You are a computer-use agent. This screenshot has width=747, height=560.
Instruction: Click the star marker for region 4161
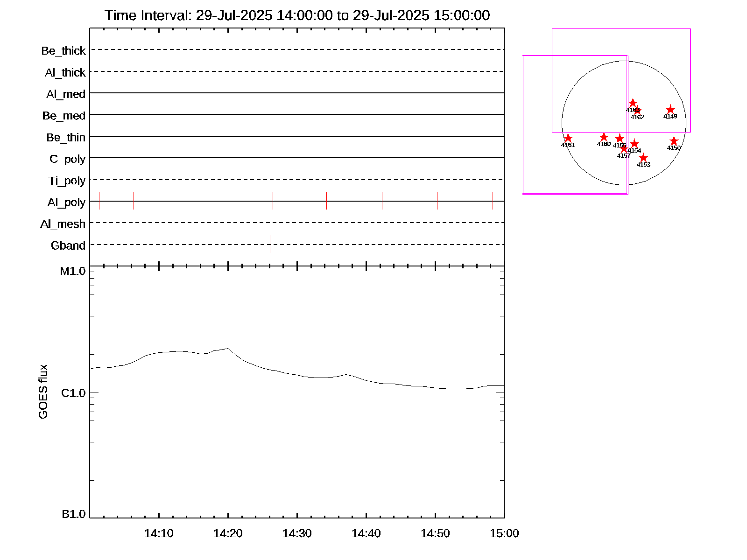tap(568, 138)
